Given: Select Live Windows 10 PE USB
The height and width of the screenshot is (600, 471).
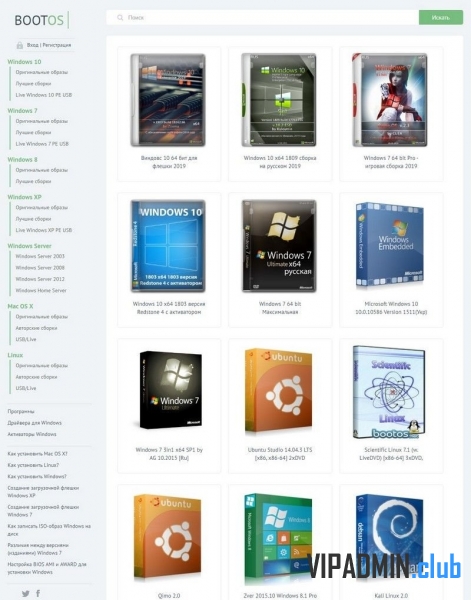Looking at the screenshot, I should (x=44, y=95).
